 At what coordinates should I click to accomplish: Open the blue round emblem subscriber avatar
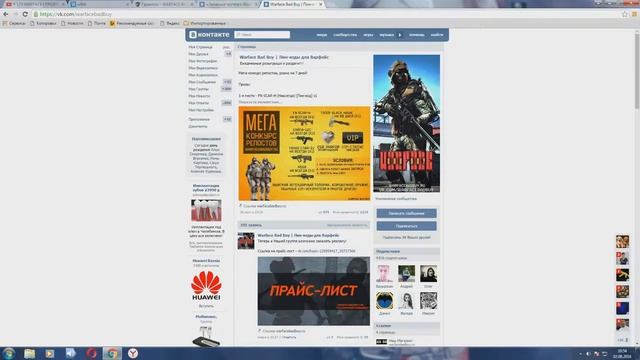coord(384,301)
